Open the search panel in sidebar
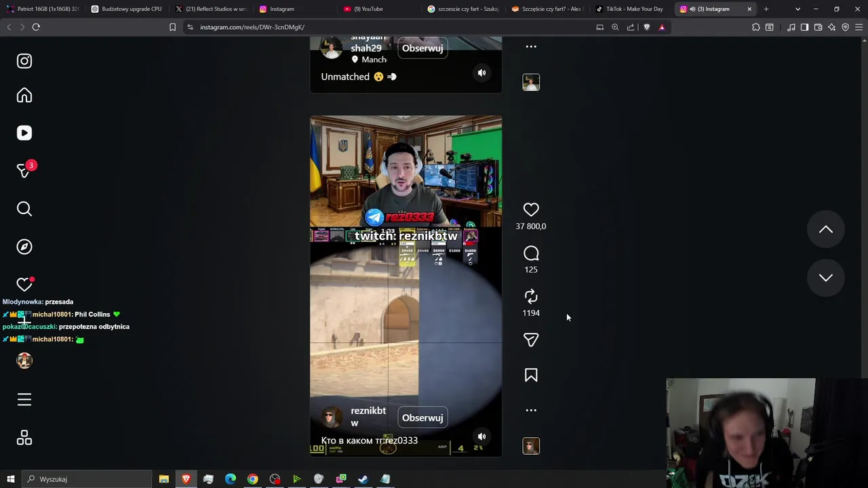Image resolution: width=868 pixels, height=488 pixels. pyautogui.click(x=24, y=209)
